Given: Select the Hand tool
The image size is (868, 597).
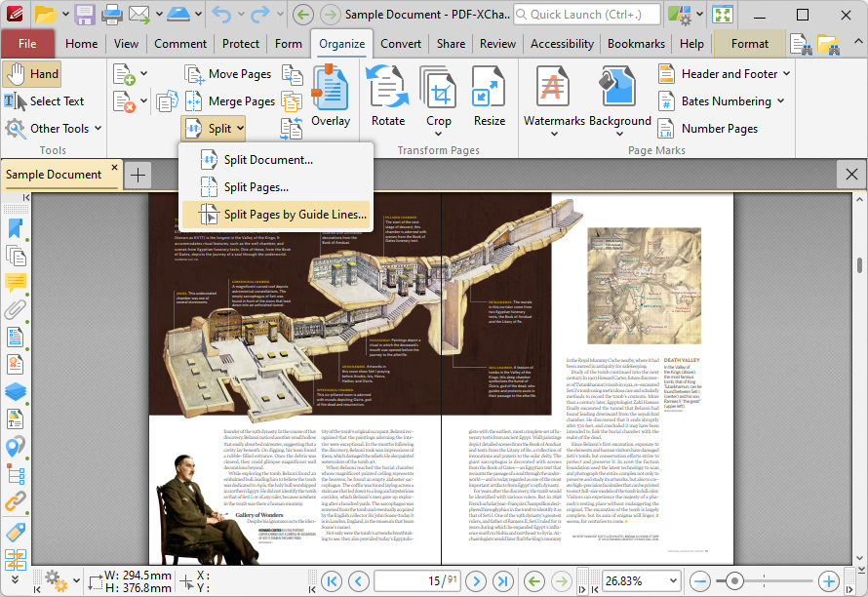Looking at the screenshot, I should tap(31, 74).
